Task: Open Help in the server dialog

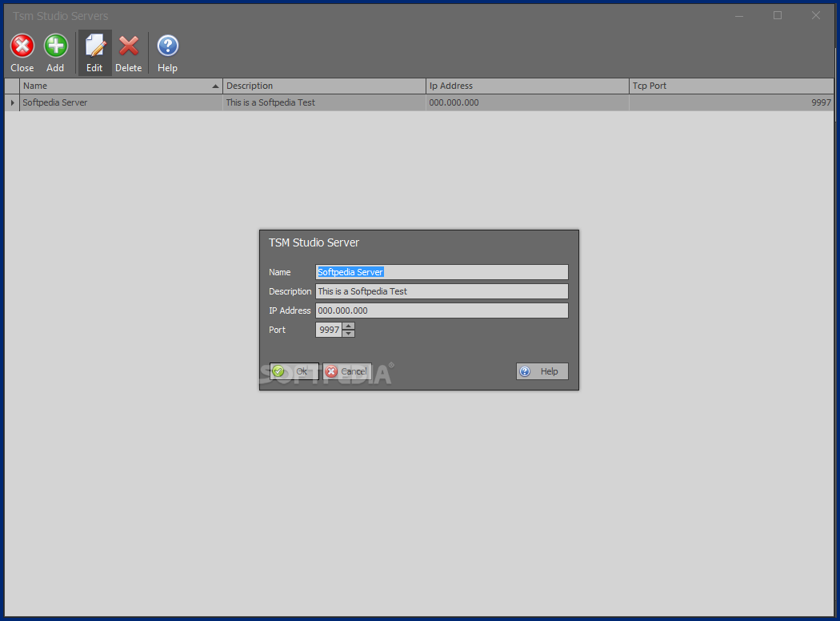Action: tap(542, 371)
